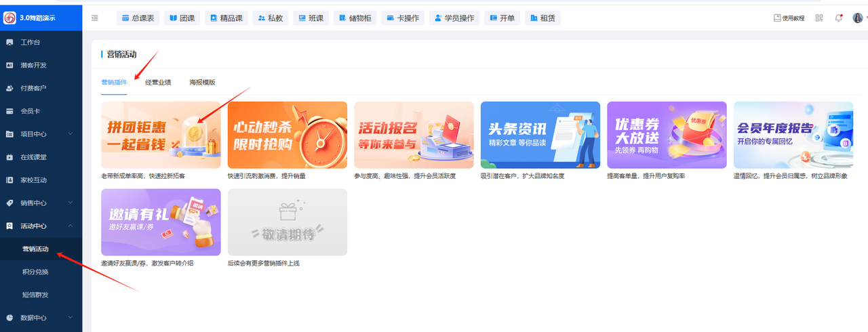Image resolution: width=868 pixels, height=332 pixels.
Task: Collapse the 活动中心 sidebar menu
Action: [x=71, y=226]
